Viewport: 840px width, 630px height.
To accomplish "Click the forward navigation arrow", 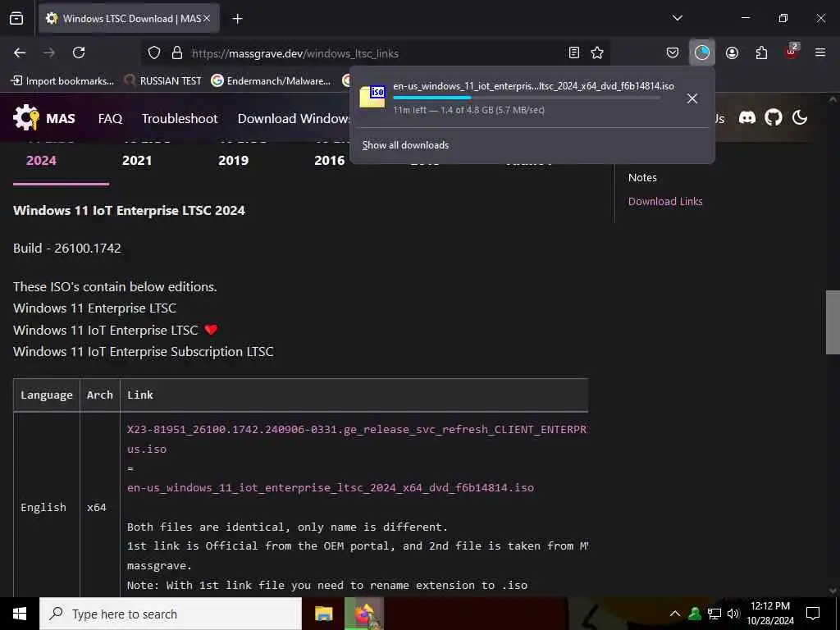I will pos(49,52).
